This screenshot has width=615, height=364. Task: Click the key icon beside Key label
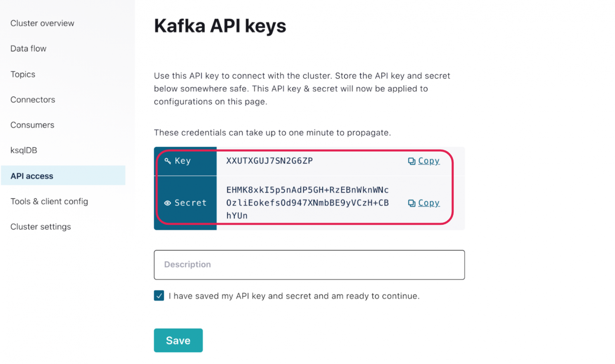(x=167, y=161)
